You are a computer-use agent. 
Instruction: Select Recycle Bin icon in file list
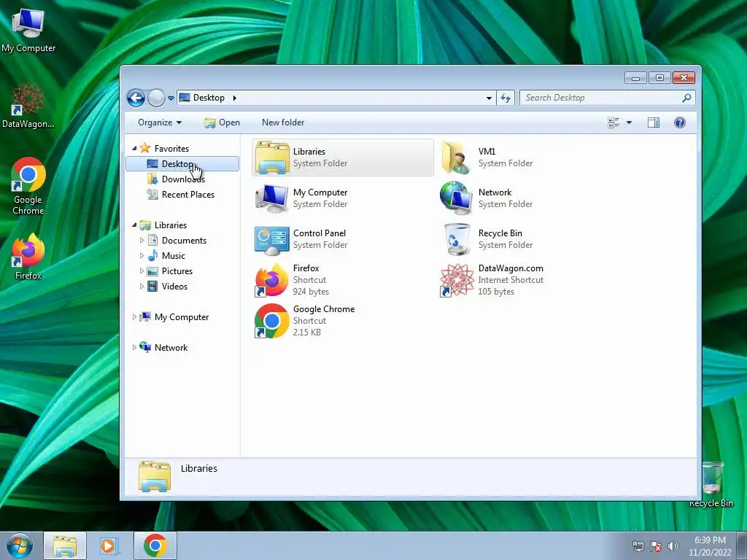457,239
